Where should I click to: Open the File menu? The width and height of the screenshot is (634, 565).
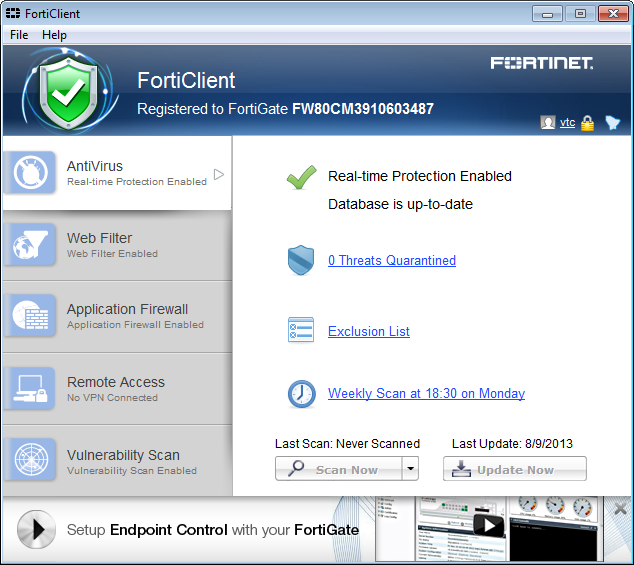point(19,35)
